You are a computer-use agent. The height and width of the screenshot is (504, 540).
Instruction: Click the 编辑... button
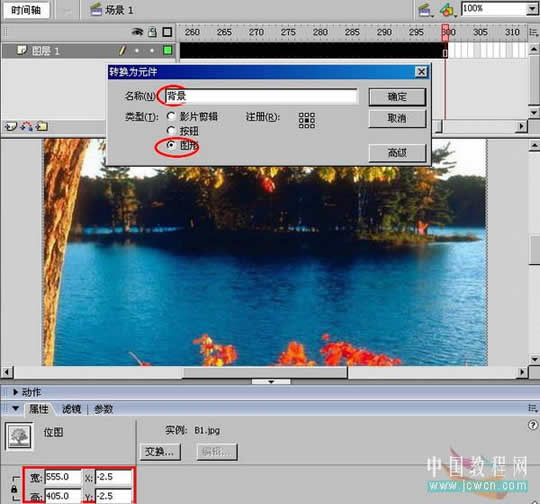tap(217, 452)
